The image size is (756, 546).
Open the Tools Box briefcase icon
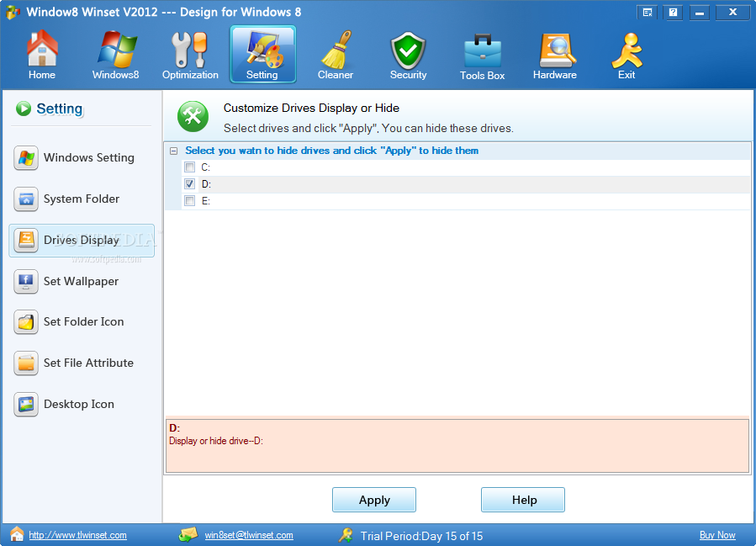[x=482, y=50]
